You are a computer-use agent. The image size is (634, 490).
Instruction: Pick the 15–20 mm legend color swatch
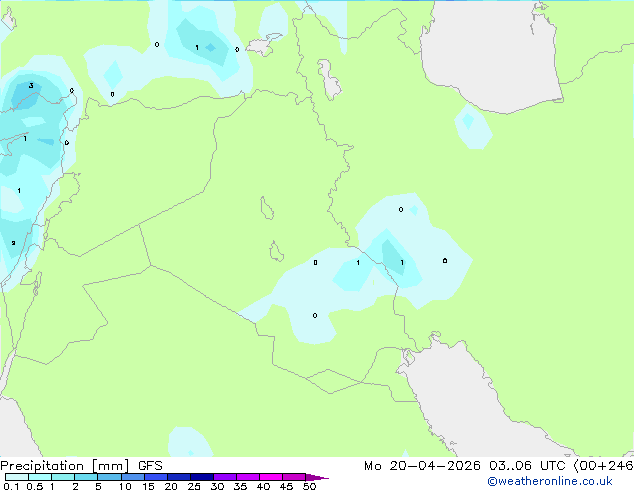(156, 477)
